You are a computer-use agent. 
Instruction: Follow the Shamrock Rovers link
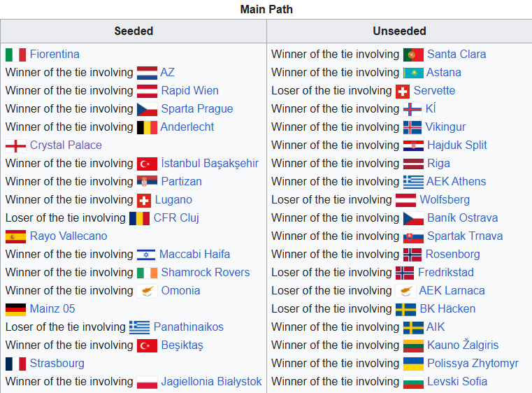pos(206,273)
